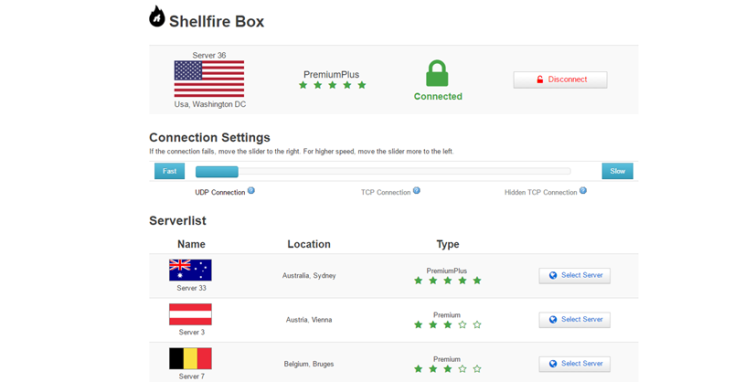The width and height of the screenshot is (755, 382).
Task: Select Server for Austria, Vienna
Action: pos(574,320)
